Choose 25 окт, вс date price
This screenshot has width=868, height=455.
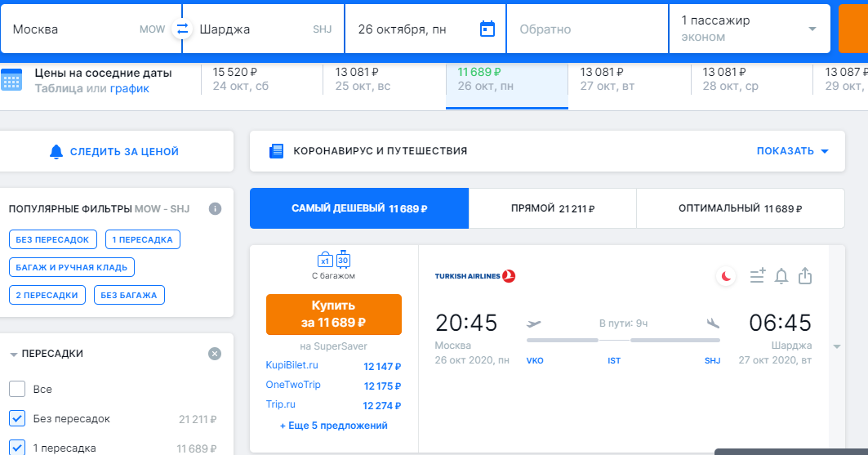click(384, 79)
